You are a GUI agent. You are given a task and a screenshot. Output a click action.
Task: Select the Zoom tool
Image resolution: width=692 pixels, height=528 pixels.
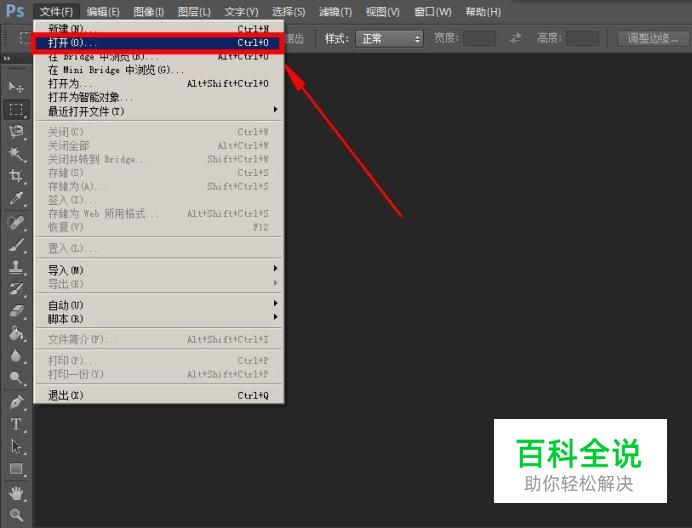pyautogui.click(x=16, y=515)
